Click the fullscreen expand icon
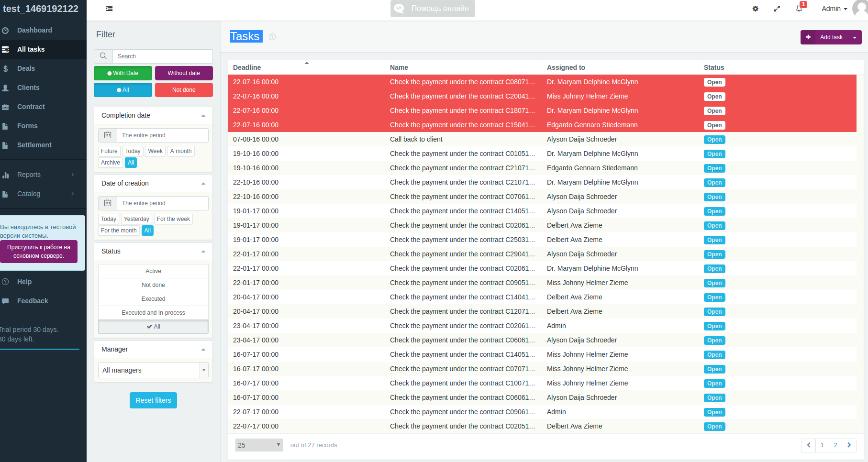This screenshot has height=462, width=868. (777, 9)
